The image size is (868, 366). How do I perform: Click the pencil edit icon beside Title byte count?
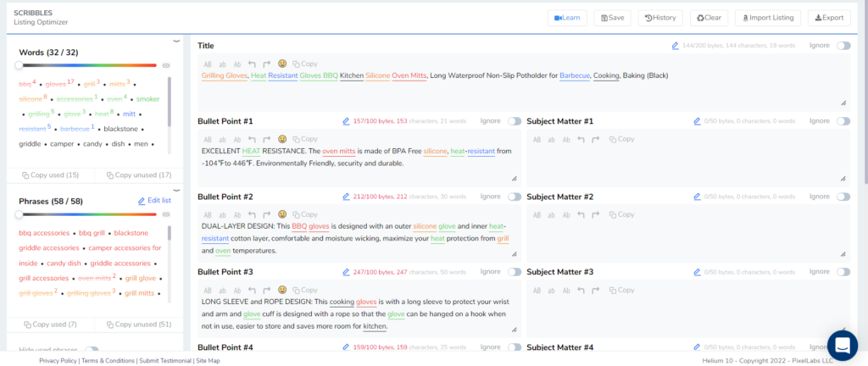click(675, 46)
